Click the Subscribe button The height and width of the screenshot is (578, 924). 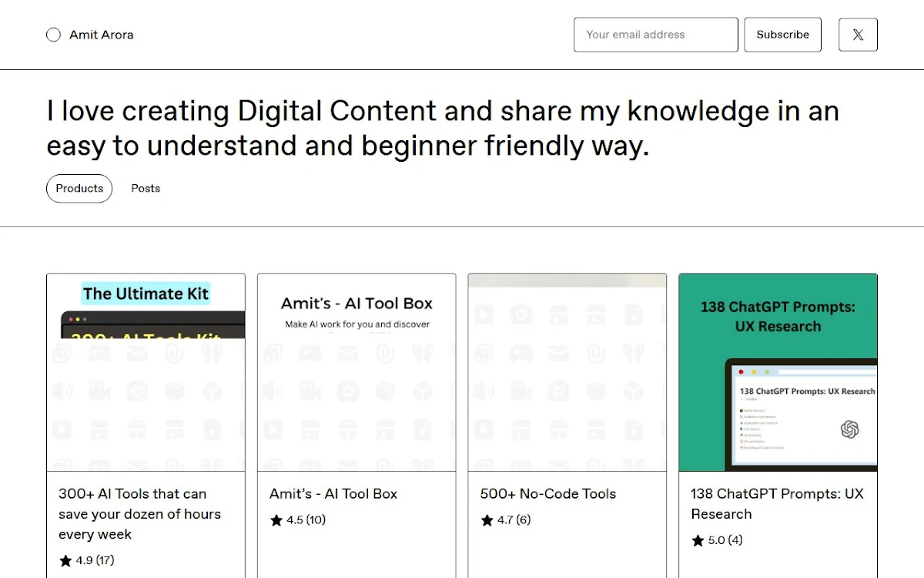click(782, 35)
